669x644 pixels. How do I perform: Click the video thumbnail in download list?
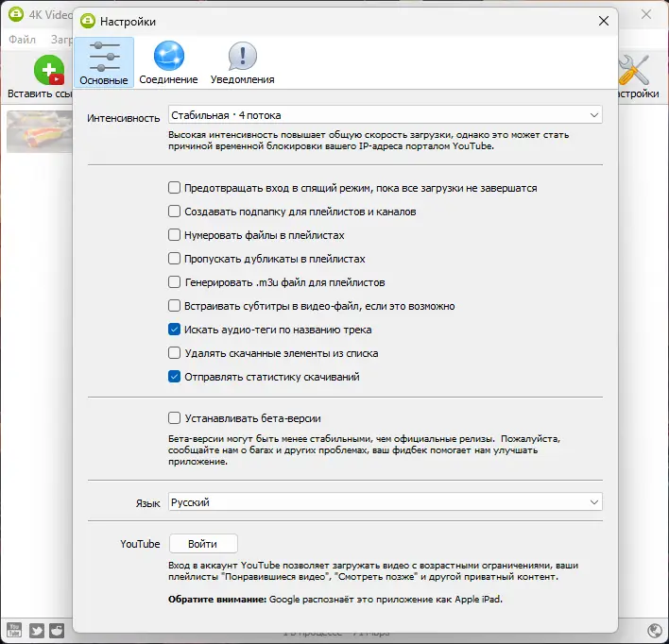click(40, 131)
